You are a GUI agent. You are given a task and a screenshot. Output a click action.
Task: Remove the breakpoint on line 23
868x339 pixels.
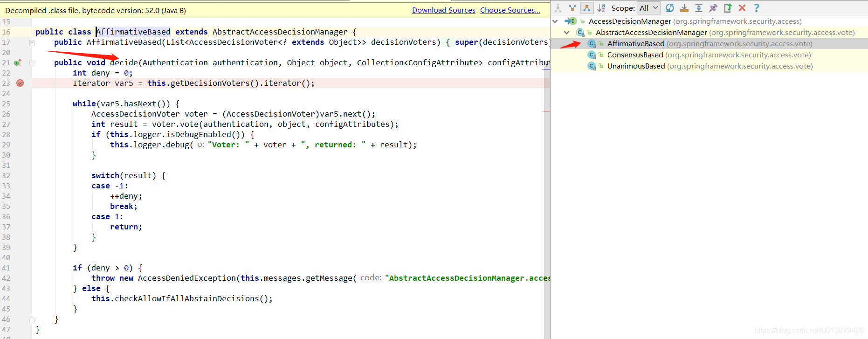pos(20,83)
